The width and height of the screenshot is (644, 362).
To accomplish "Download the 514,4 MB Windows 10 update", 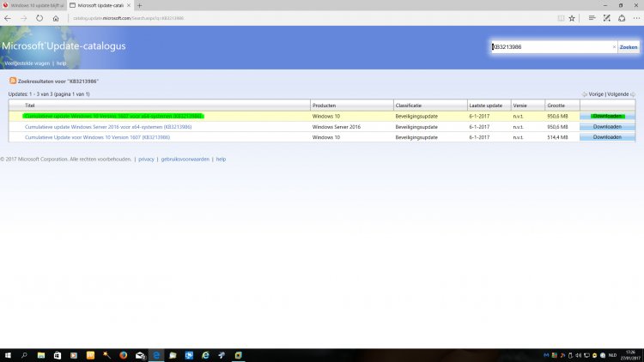I will (607, 136).
